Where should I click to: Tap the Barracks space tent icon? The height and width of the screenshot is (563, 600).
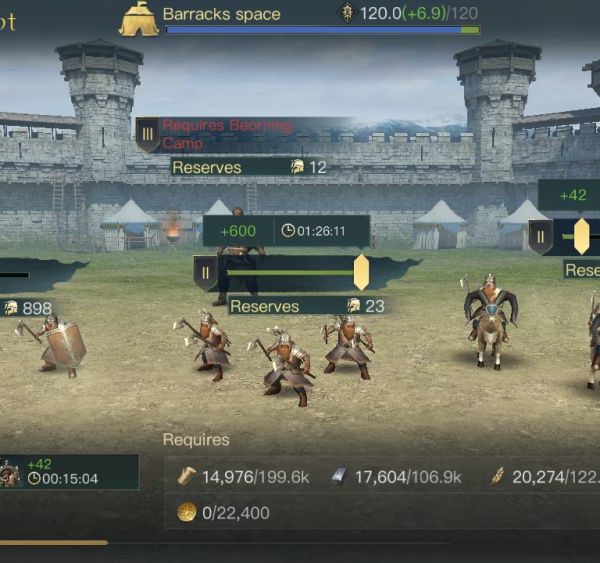tap(139, 19)
